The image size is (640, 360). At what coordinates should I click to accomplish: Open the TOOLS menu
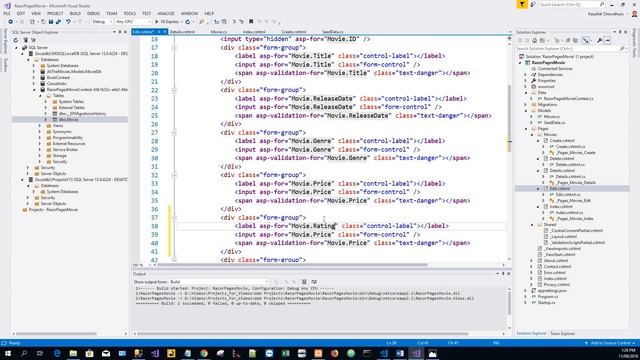129,13
